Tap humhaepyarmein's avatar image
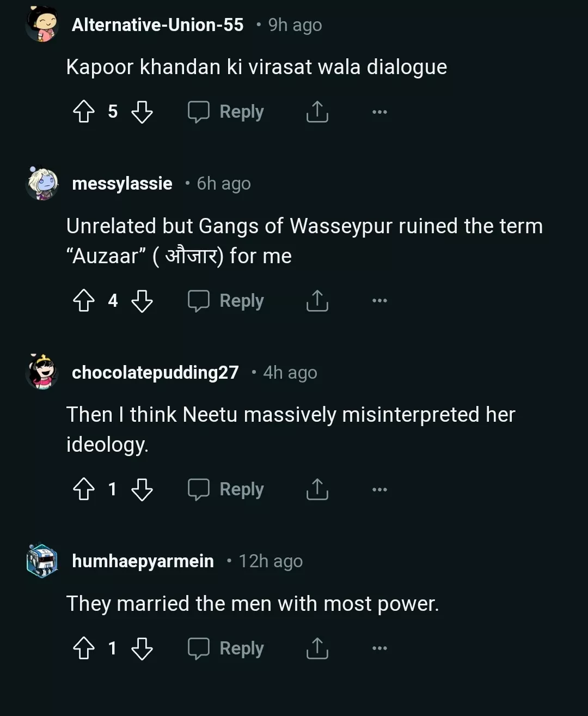Viewport: 588px width, 716px height. (x=42, y=561)
